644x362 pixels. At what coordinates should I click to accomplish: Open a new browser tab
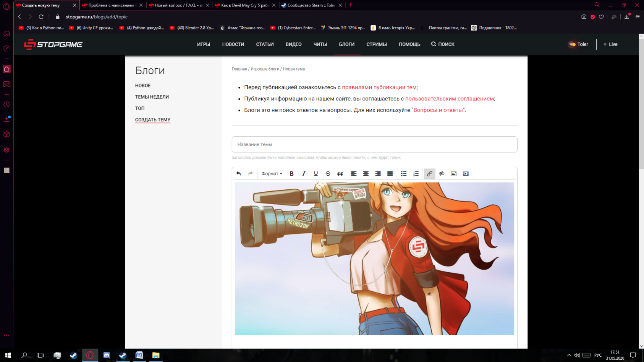(x=350, y=5)
